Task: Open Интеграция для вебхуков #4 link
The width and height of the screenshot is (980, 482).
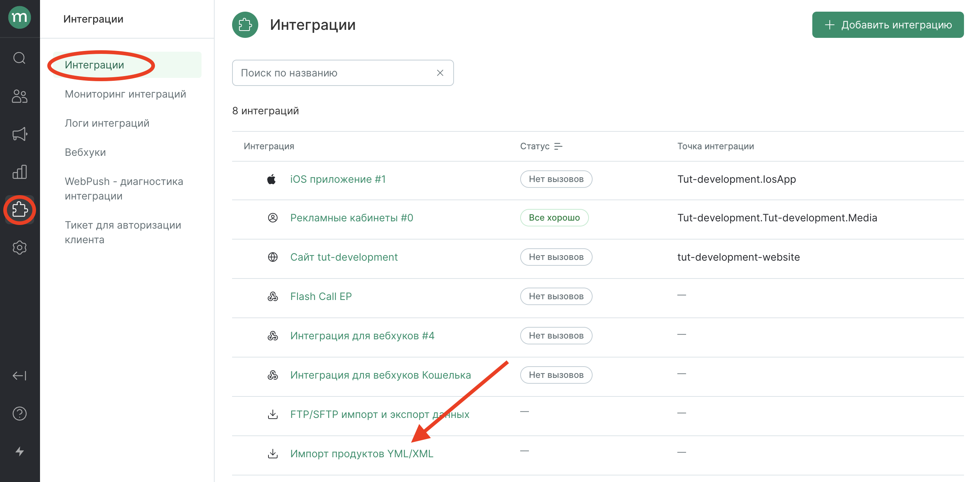Action: 362,336
